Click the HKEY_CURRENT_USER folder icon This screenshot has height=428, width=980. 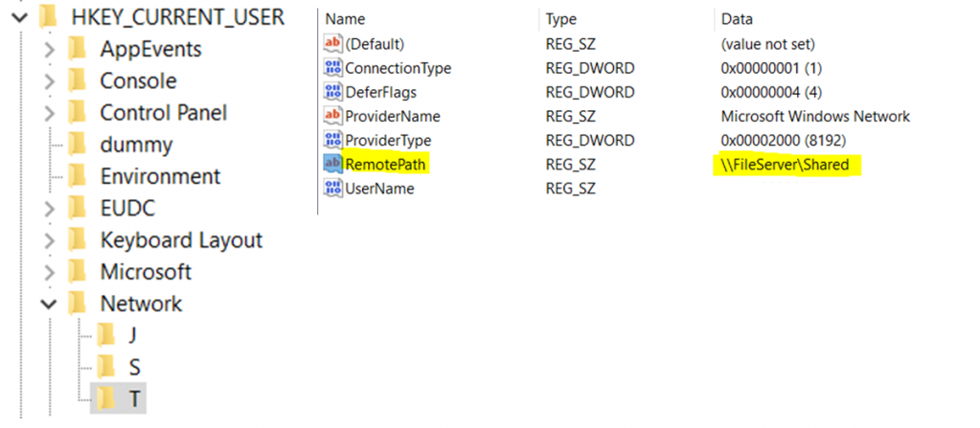[x=50, y=17]
